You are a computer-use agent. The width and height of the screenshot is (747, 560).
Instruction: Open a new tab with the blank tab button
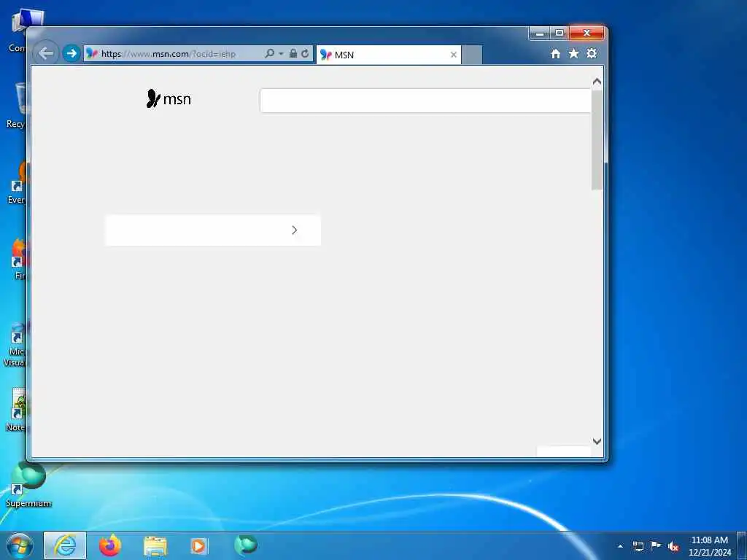pyautogui.click(x=472, y=55)
